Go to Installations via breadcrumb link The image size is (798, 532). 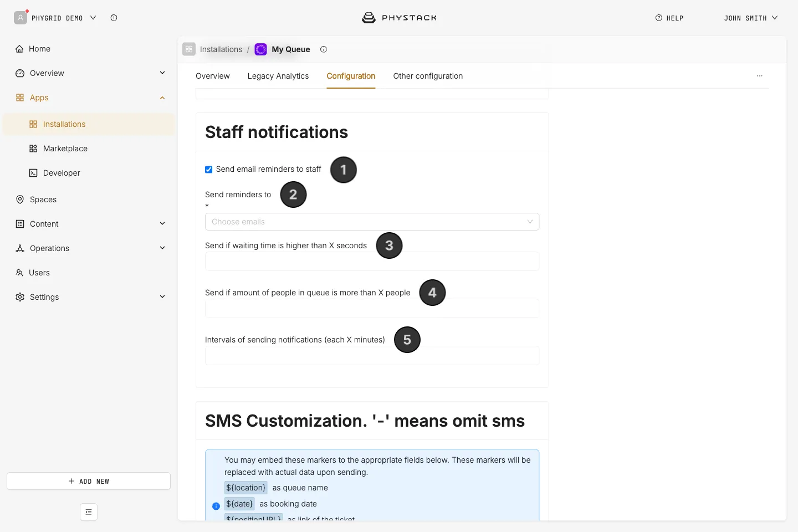click(x=221, y=49)
